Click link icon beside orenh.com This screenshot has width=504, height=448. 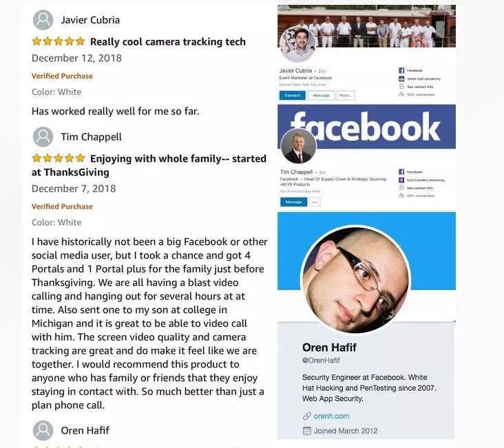(307, 416)
